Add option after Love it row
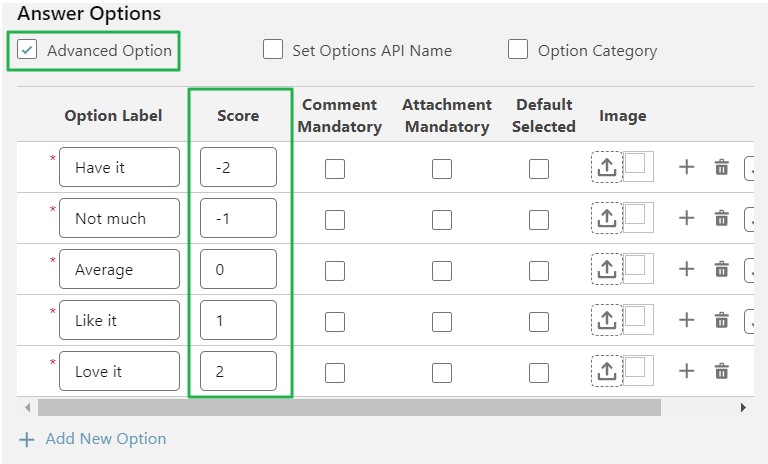The height and width of the screenshot is (464, 768). (687, 371)
